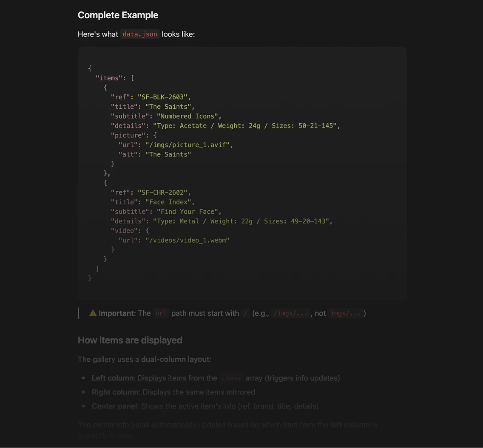Click the "Center panel" bullet label
Image resolution: width=483 pixels, height=448 pixels.
pyautogui.click(x=115, y=406)
